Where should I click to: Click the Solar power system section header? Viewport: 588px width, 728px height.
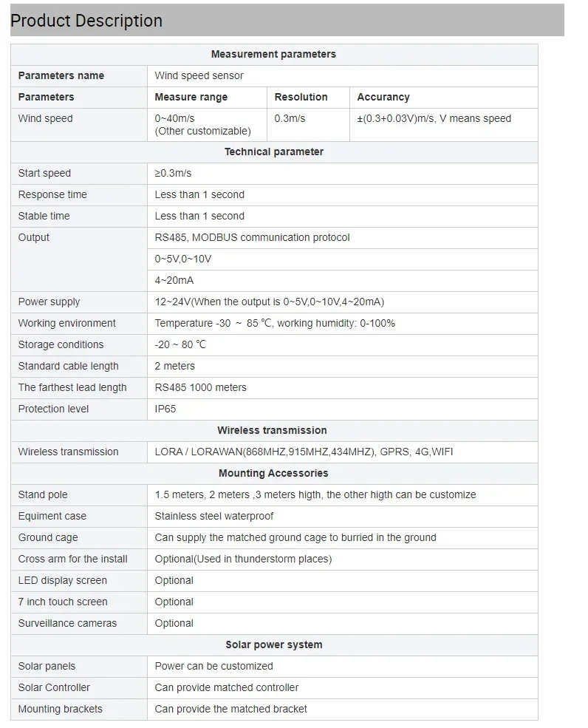click(x=274, y=644)
